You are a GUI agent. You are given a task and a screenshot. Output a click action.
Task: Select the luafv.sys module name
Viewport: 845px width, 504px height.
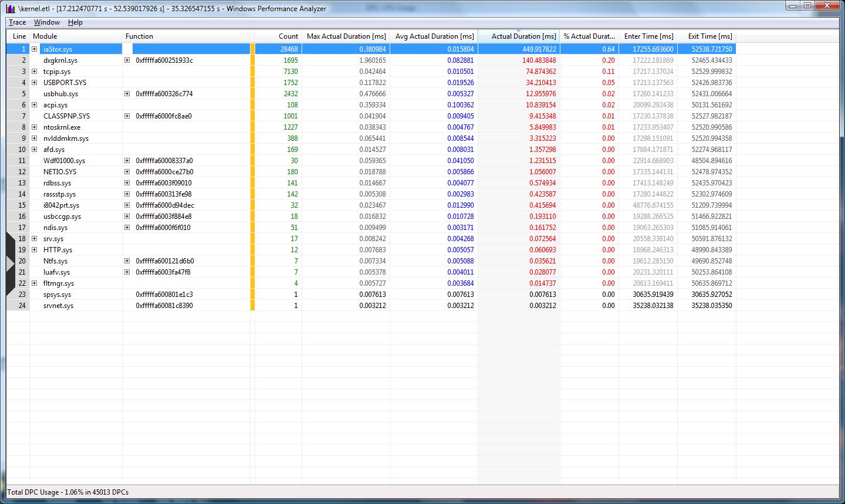click(57, 272)
